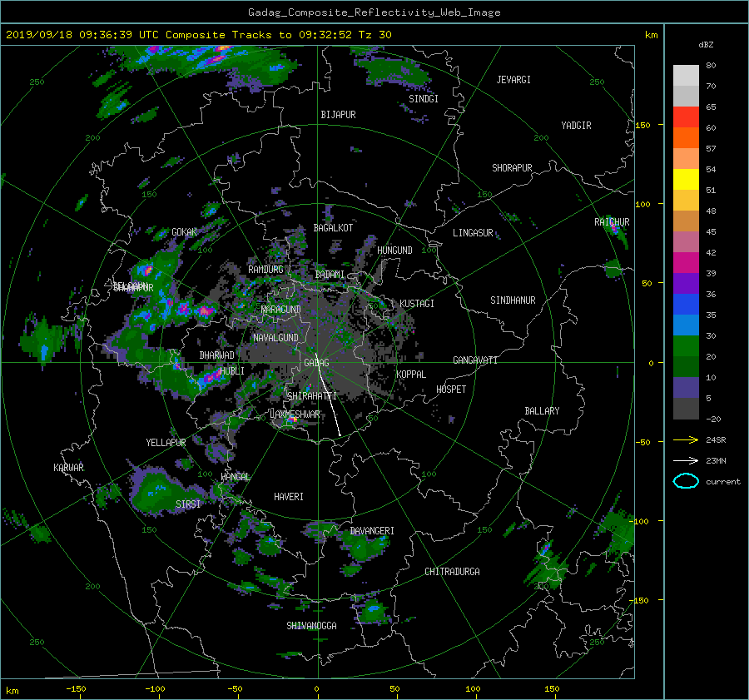This screenshot has height=700, width=749.
Task: Click the magenta 42 dBZ color swatch
Action: [686, 262]
